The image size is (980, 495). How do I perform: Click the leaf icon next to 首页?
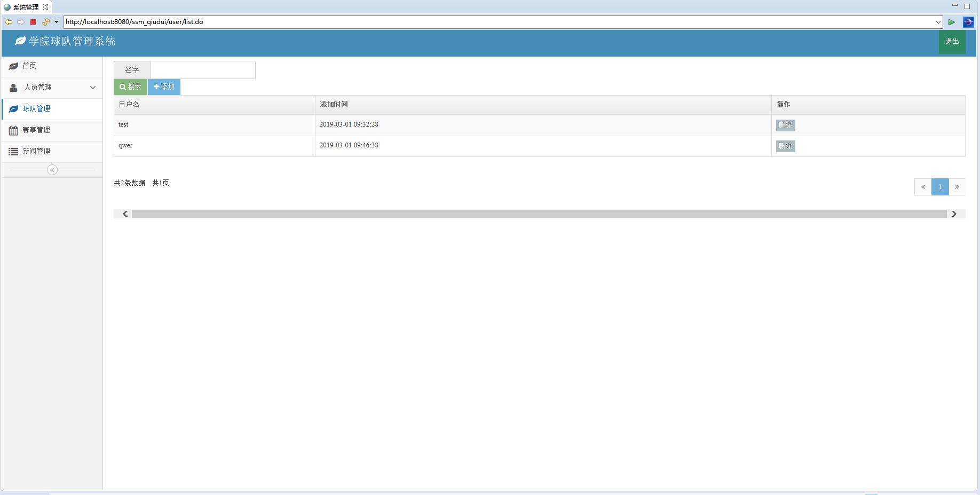pos(13,66)
